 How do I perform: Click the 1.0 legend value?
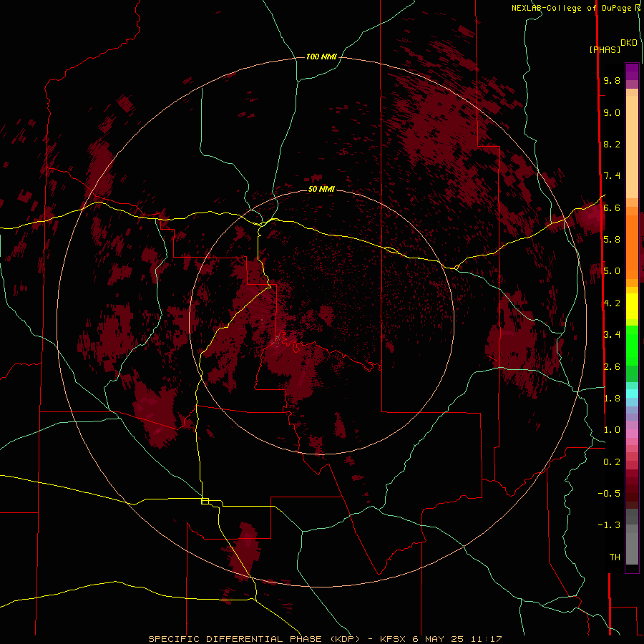click(x=612, y=430)
